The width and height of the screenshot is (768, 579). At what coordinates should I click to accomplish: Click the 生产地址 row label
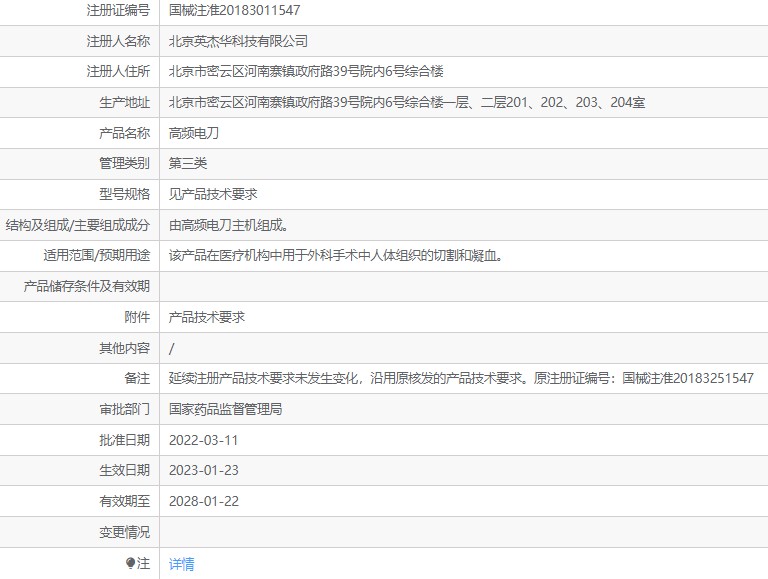[124, 102]
